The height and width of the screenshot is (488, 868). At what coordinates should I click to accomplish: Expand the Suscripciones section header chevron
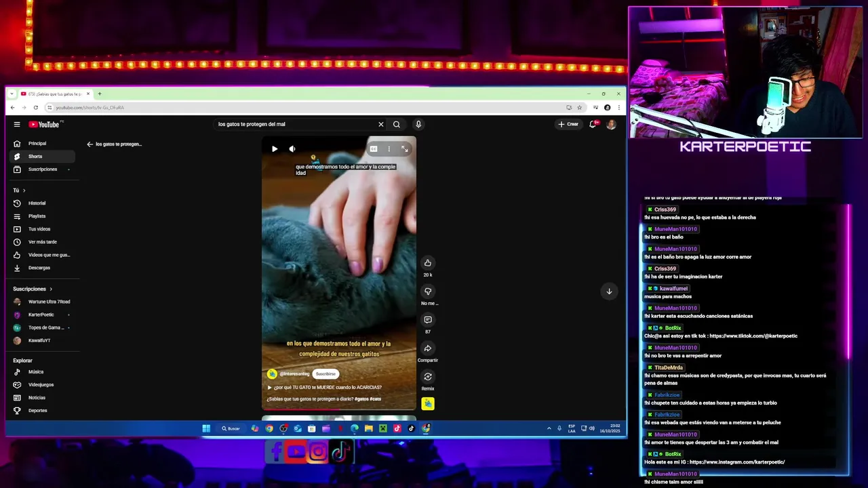50,289
